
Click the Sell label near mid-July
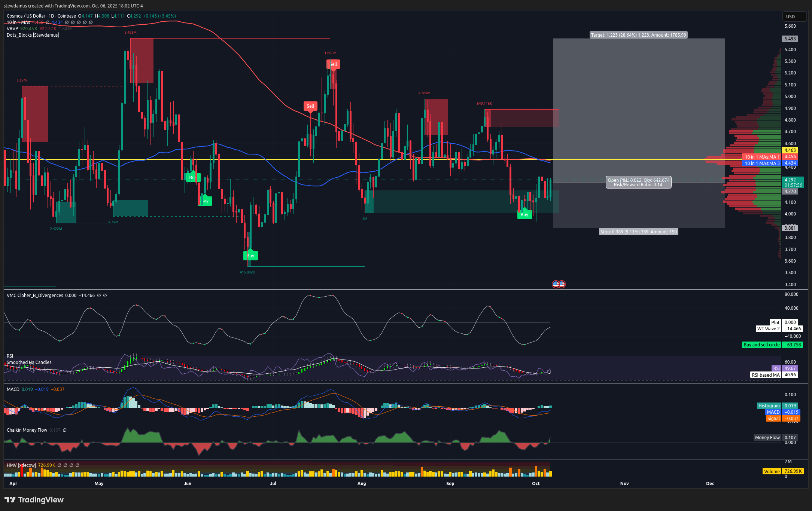coord(310,106)
